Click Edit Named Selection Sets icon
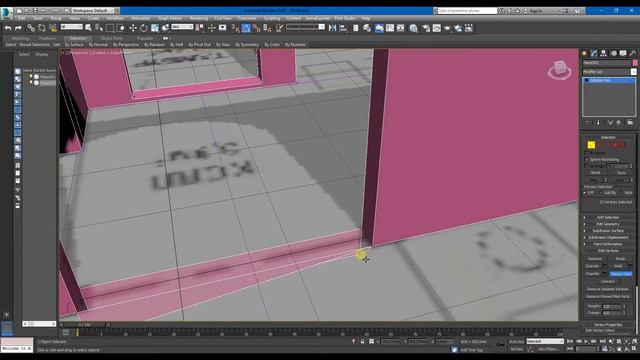Viewport: 640px width, 360px height. tap(279, 28)
